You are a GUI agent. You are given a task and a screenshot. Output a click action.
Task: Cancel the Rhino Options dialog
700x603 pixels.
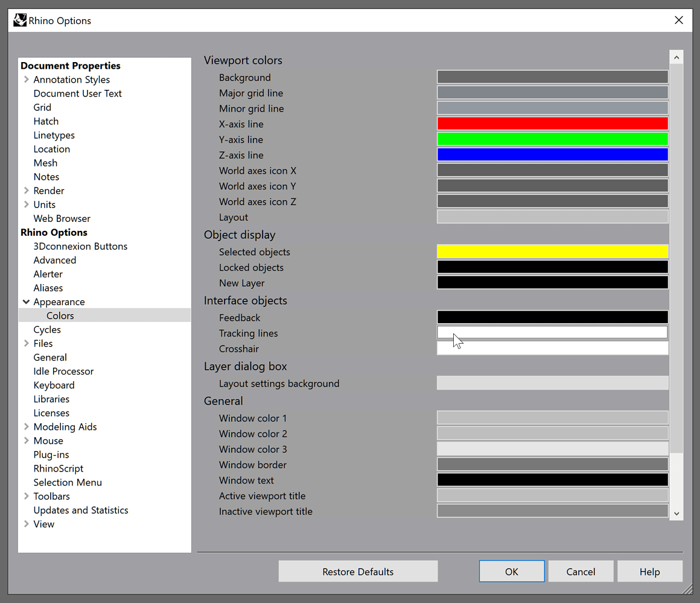(581, 571)
